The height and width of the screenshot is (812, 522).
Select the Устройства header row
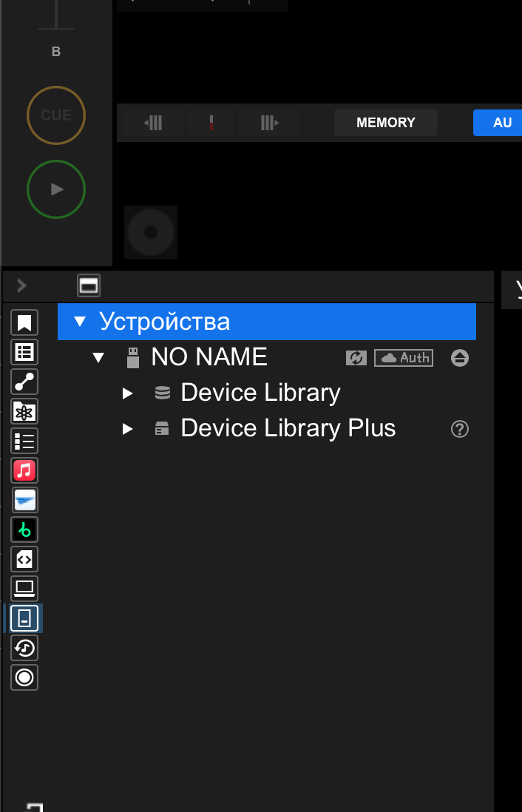click(267, 322)
